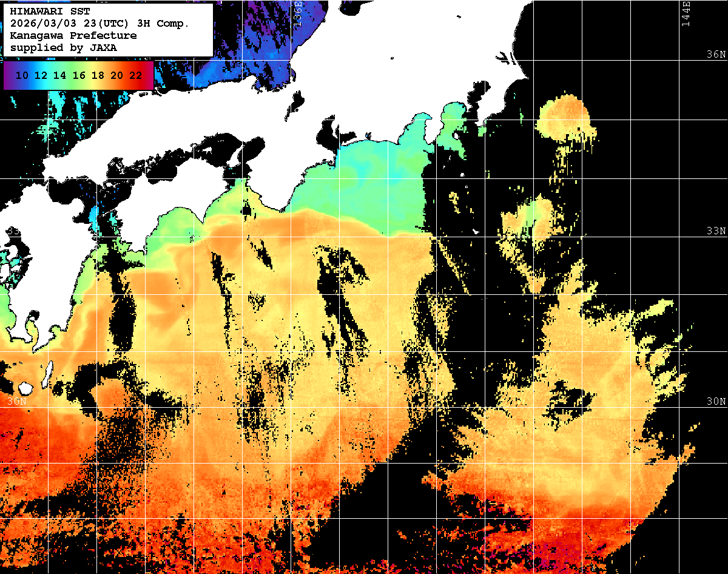
Task: Click the 20 degree value on color bar
Action: point(117,75)
